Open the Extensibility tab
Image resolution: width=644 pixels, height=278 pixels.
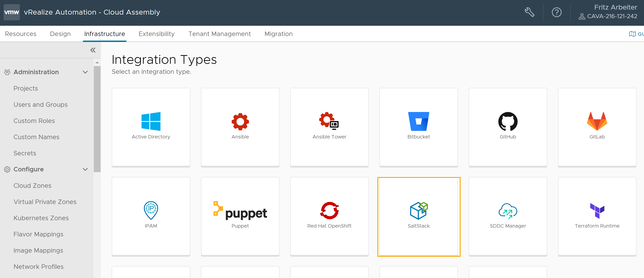pyautogui.click(x=157, y=34)
